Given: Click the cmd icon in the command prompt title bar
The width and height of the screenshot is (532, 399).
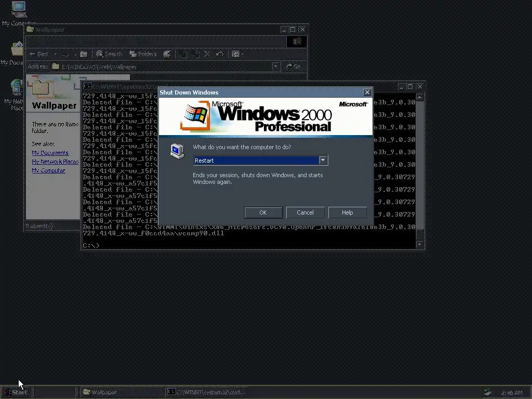Looking at the screenshot, I should click(x=87, y=86).
